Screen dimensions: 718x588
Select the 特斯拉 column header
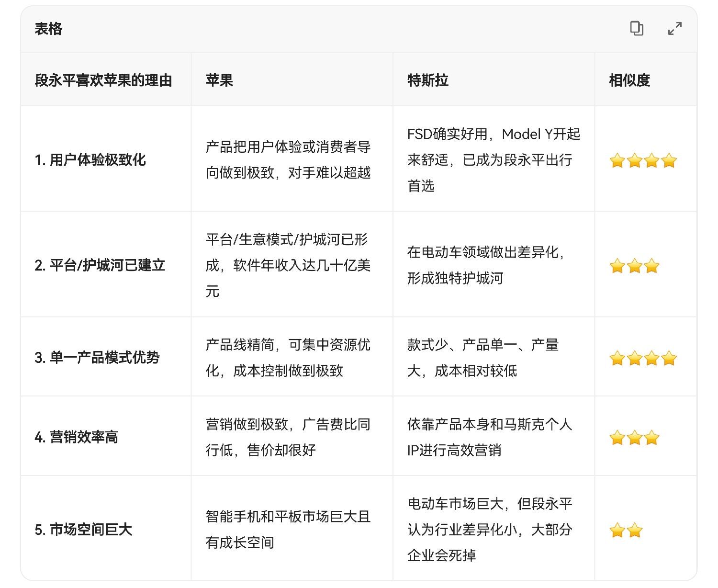(428, 80)
